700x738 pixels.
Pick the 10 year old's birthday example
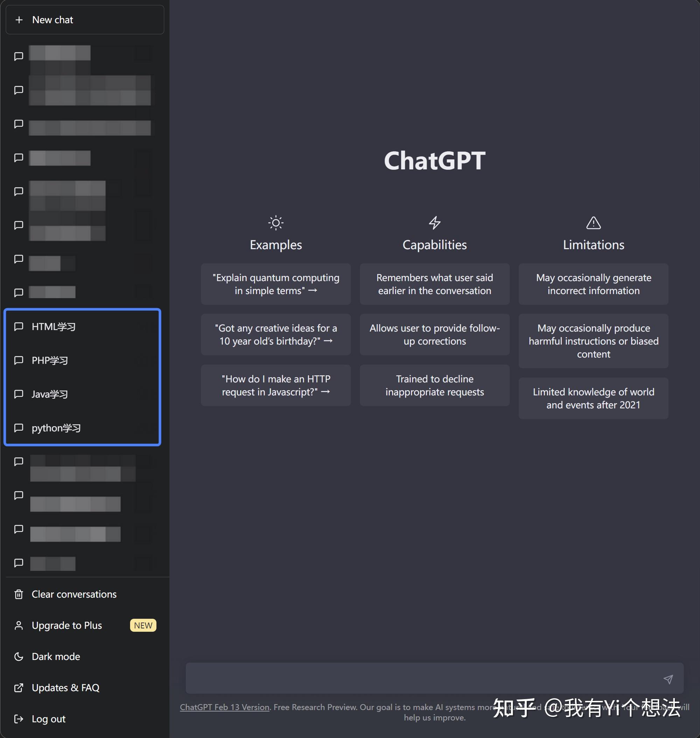[276, 335]
